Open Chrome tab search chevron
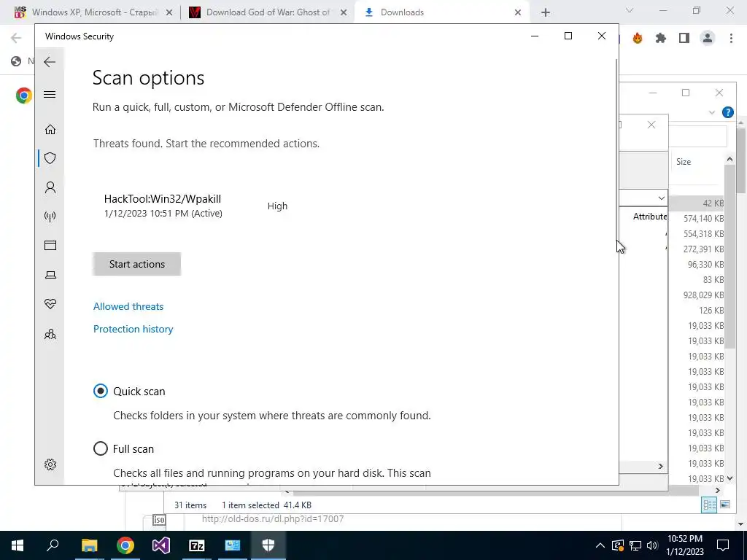The height and width of the screenshot is (560, 747). point(630,10)
